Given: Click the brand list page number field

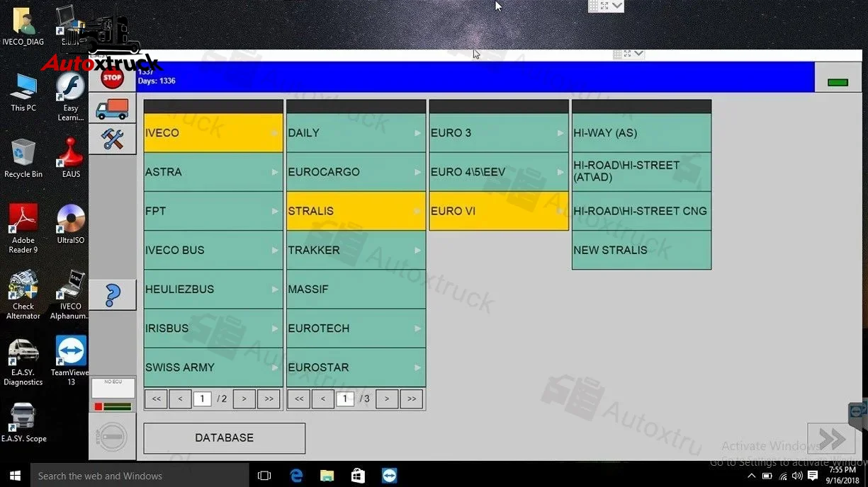Looking at the screenshot, I should (202, 399).
